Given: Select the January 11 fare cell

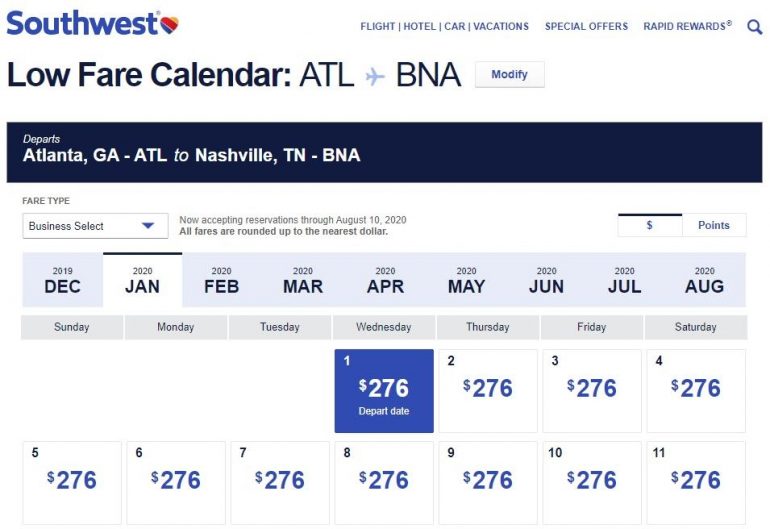Looking at the screenshot, I should [x=696, y=481].
